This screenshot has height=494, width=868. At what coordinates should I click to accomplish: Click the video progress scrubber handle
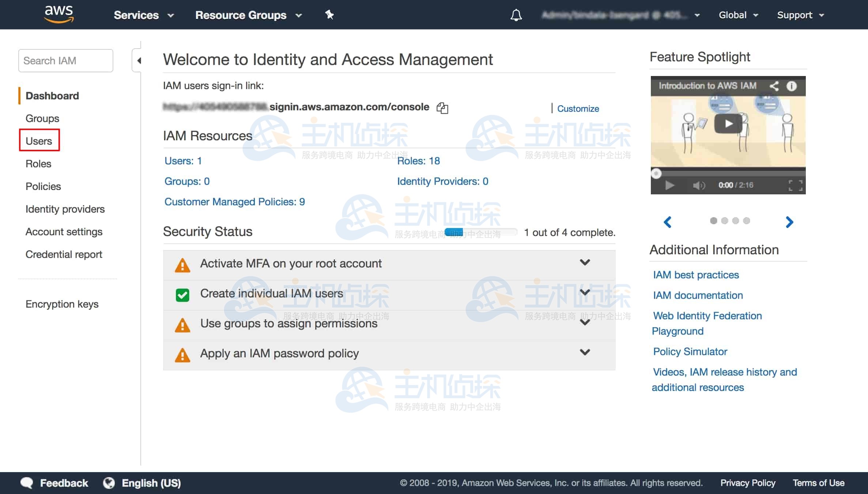click(656, 173)
